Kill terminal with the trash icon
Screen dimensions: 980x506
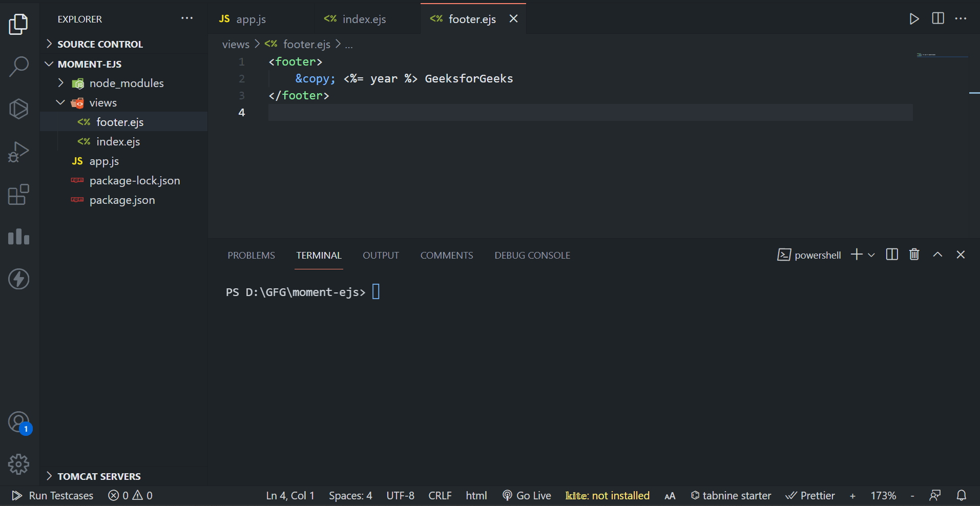[914, 255]
